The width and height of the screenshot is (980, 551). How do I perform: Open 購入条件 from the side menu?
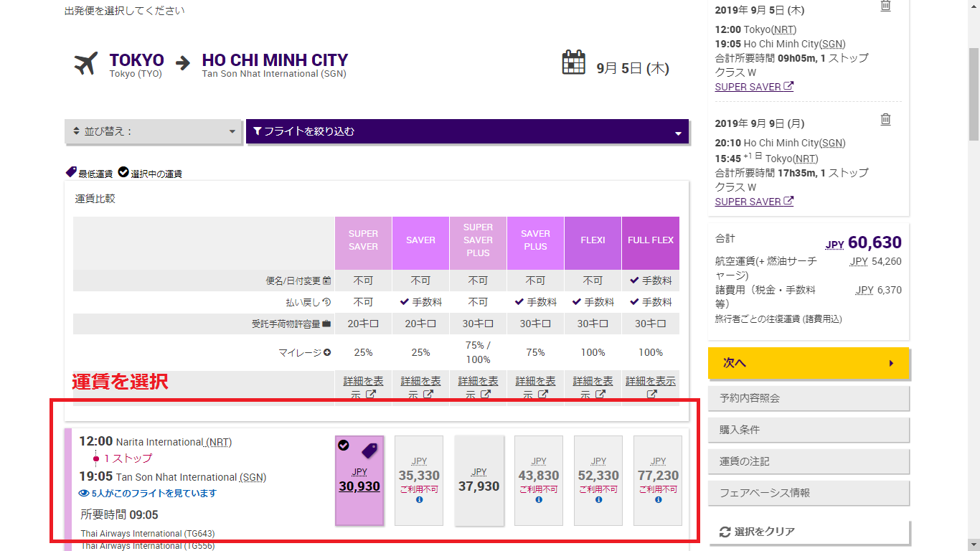809,430
